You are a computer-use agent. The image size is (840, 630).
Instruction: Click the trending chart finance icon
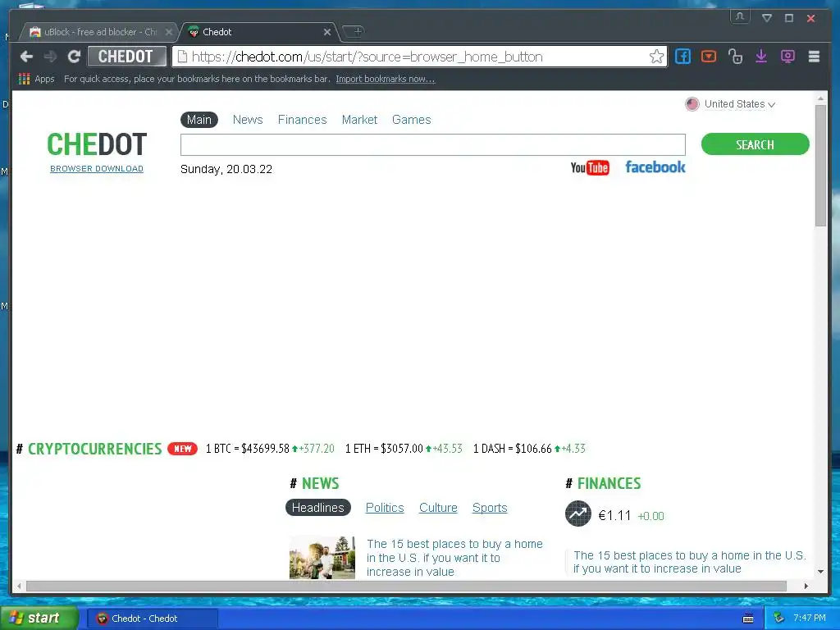click(578, 514)
